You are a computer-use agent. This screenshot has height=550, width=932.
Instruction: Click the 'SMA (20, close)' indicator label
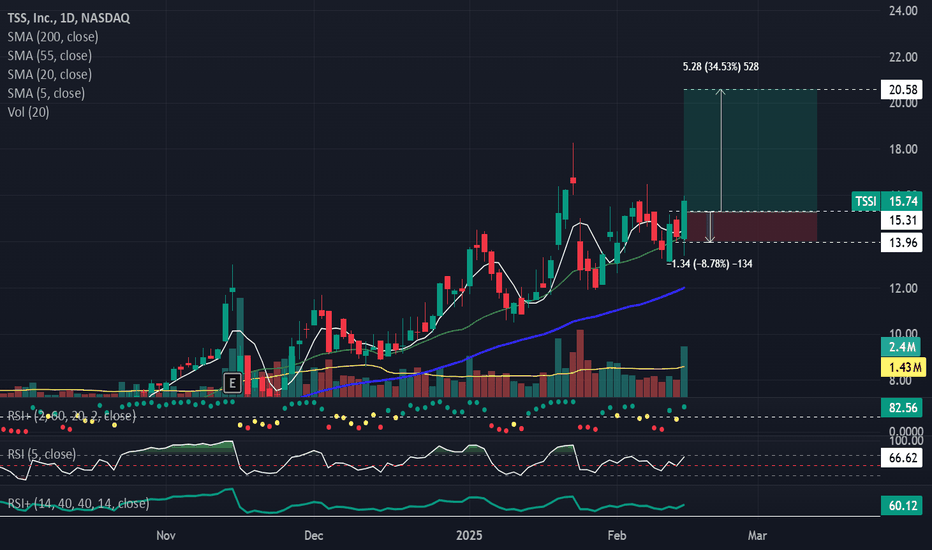(x=49, y=74)
